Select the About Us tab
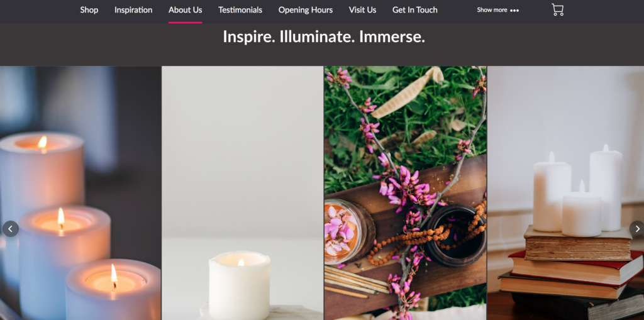The width and height of the screenshot is (644, 320). pos(186,10)
